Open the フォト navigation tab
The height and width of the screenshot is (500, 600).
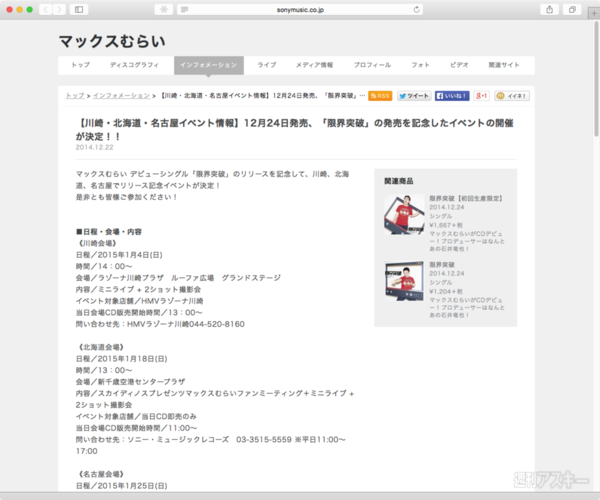420,65
